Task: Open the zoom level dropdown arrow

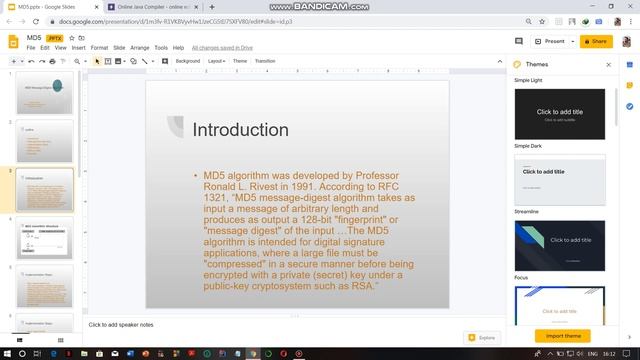Action: click(85, 61)
